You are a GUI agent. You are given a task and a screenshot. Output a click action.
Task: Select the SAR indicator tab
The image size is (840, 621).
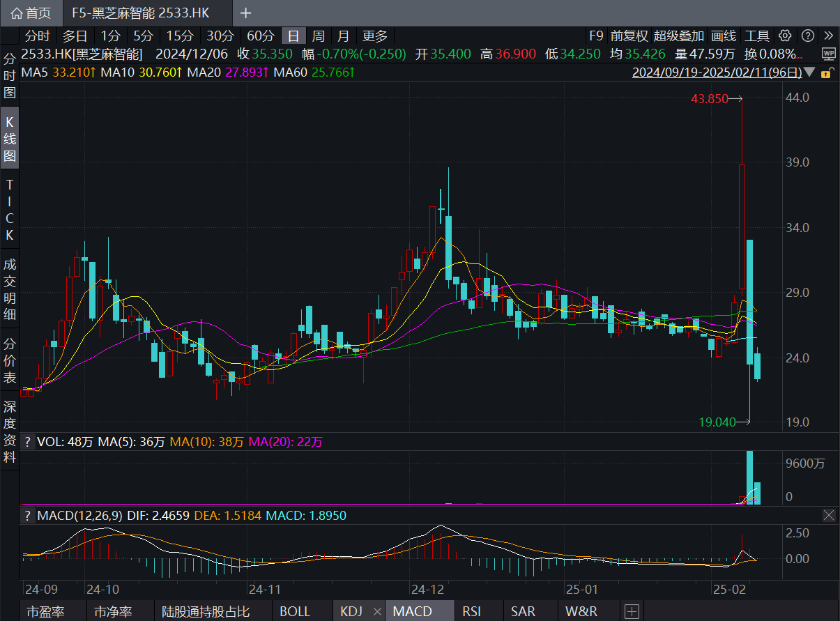[523, 611]
